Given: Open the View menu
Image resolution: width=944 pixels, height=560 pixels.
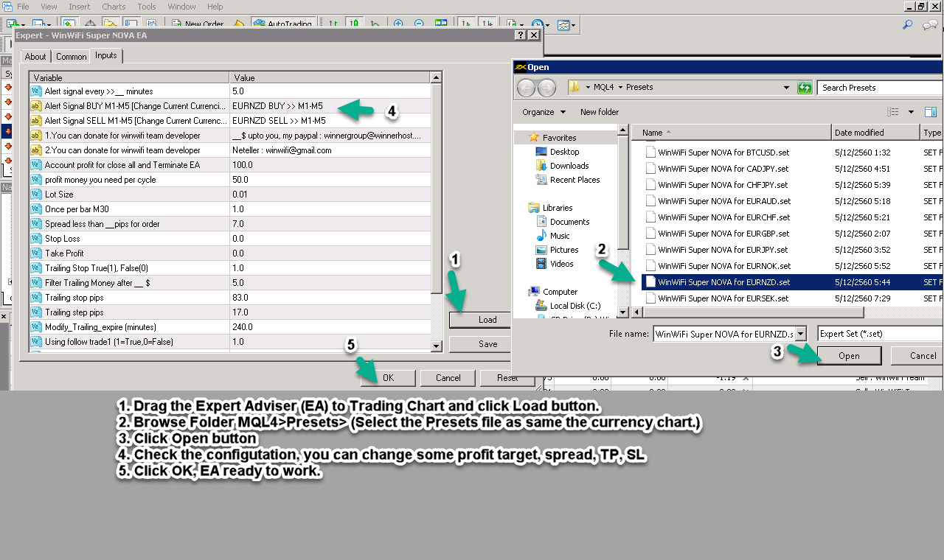Looking at the screenshot, I should click(49, 7).
